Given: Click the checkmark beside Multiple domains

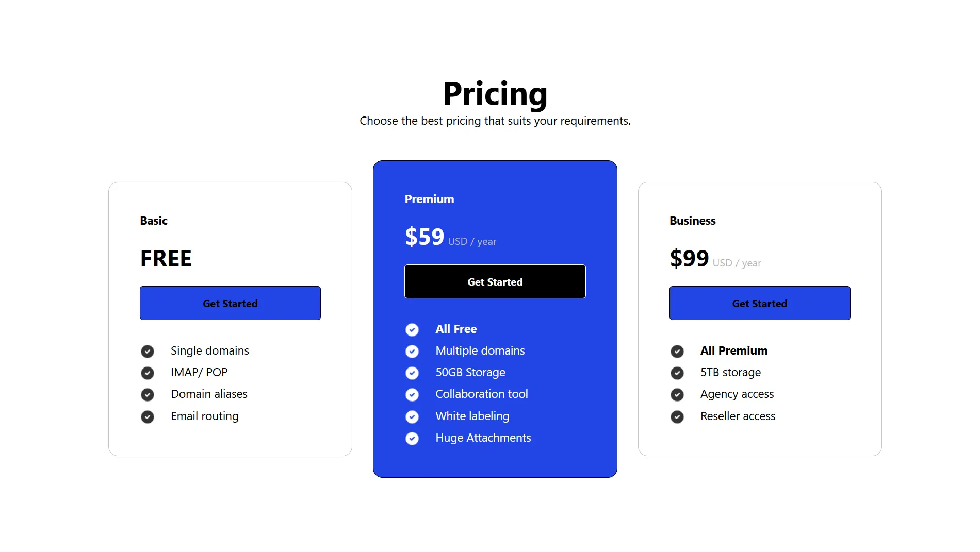Looking at the screenshot, I should pyautogui.click(x=412, y=351).
